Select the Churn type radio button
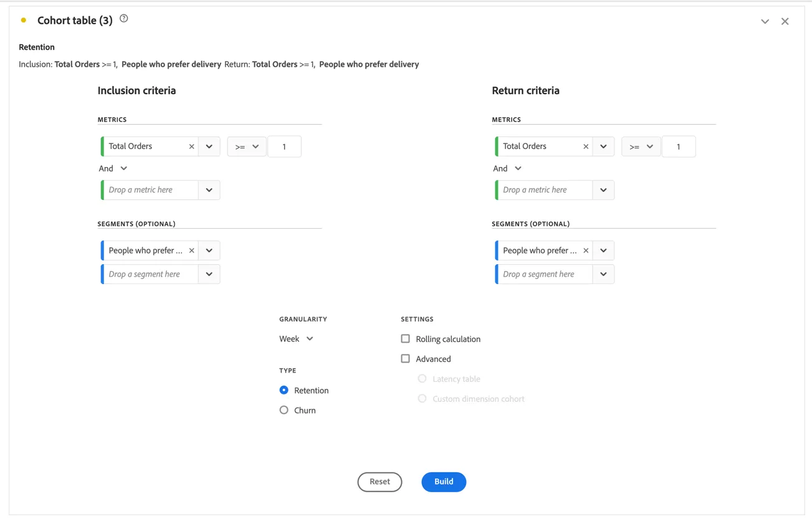Image resolution: width=812 pixels, height=519 pixels. point(284,410)
